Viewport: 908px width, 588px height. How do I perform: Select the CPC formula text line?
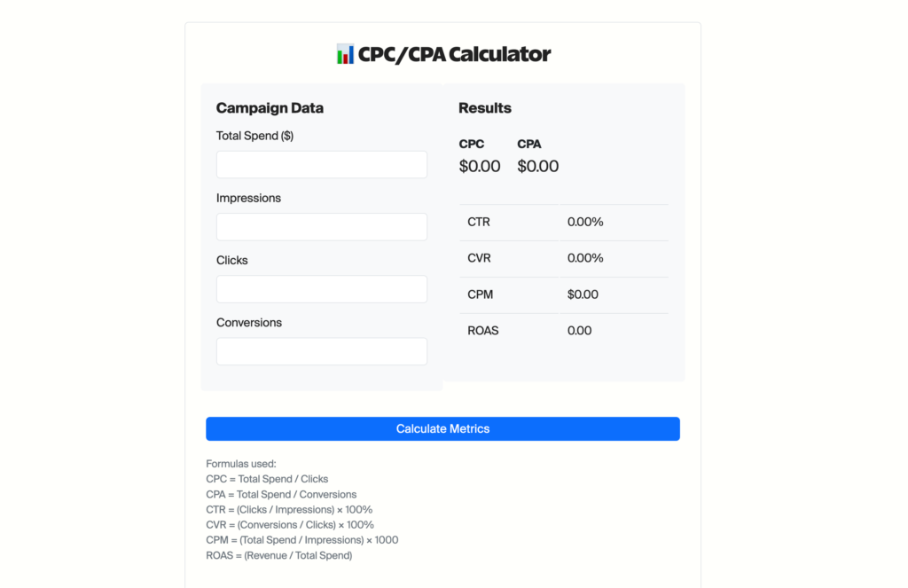[267, 478]
